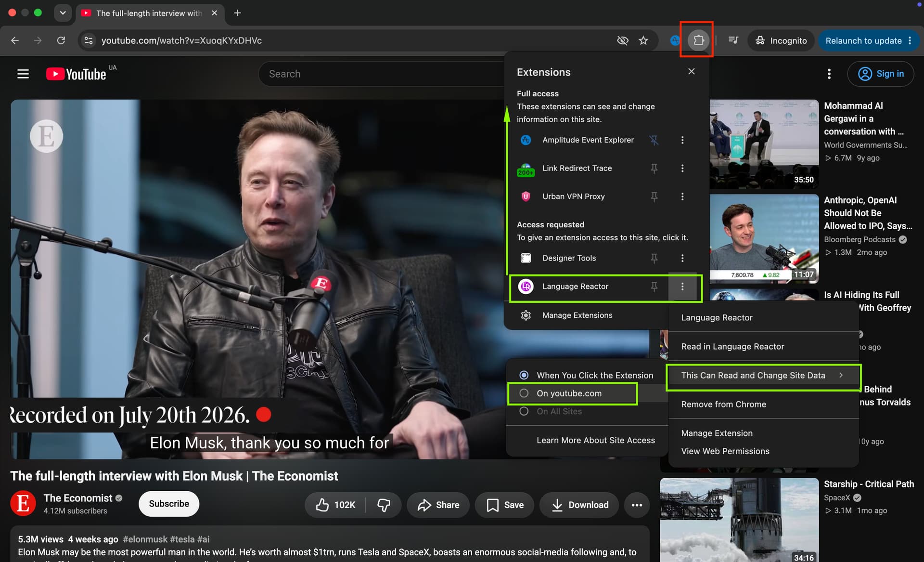Open Starship - Critical Path video thumbnail
The image size is (924, 562).
[x=740, y=520]
